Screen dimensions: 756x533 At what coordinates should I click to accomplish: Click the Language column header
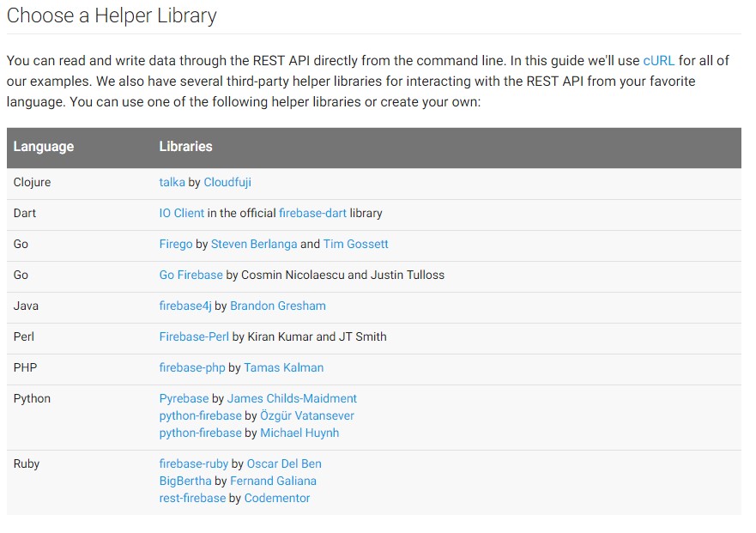(x=44, y=147)
